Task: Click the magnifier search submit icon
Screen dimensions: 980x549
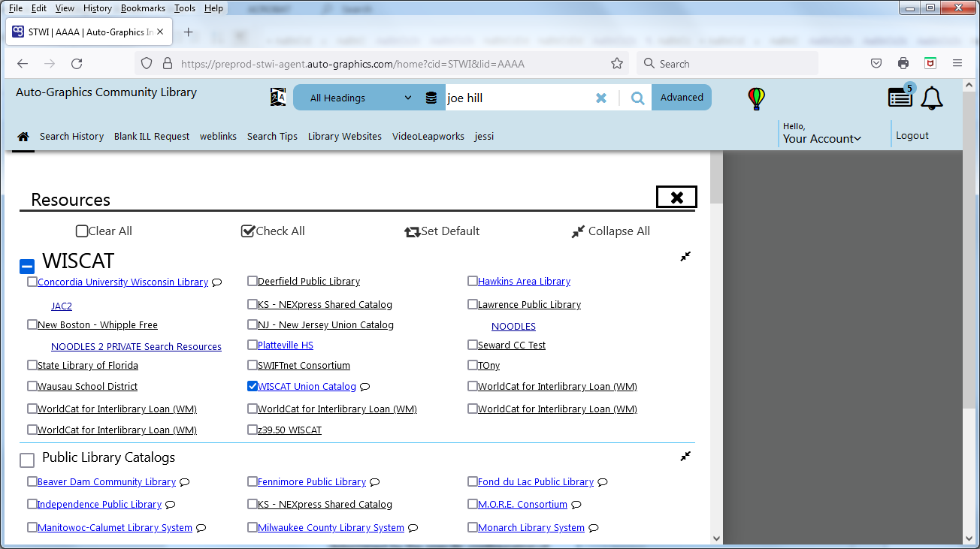Action: pos(637,98)
